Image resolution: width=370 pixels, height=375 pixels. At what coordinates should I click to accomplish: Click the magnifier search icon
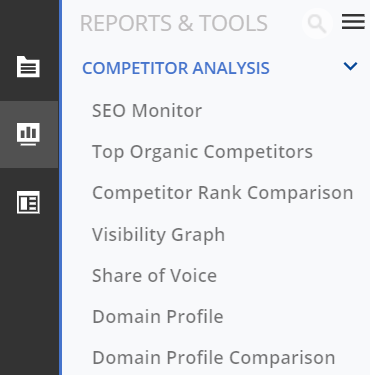click(317, 23)
